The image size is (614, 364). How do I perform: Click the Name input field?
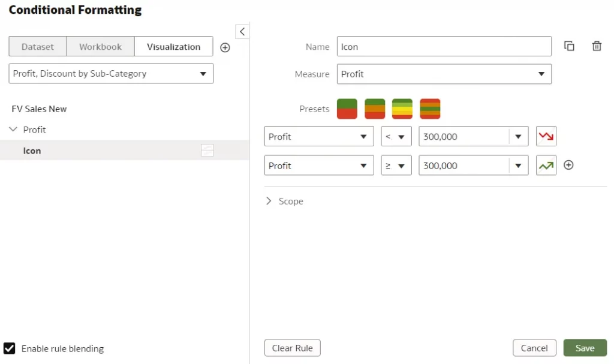tap(444, 47)
